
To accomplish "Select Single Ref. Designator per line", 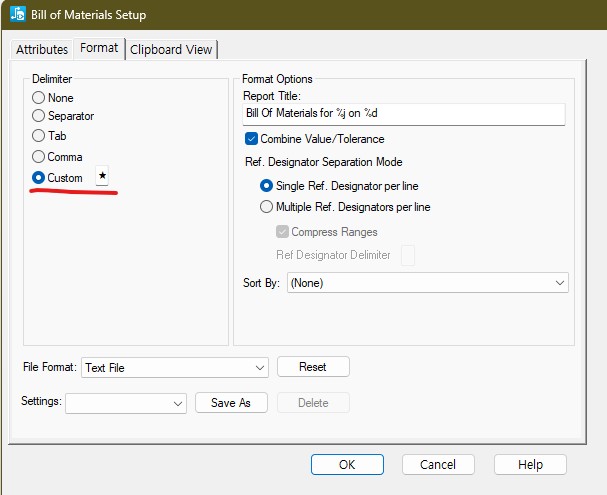I will [x=266, y=186].
